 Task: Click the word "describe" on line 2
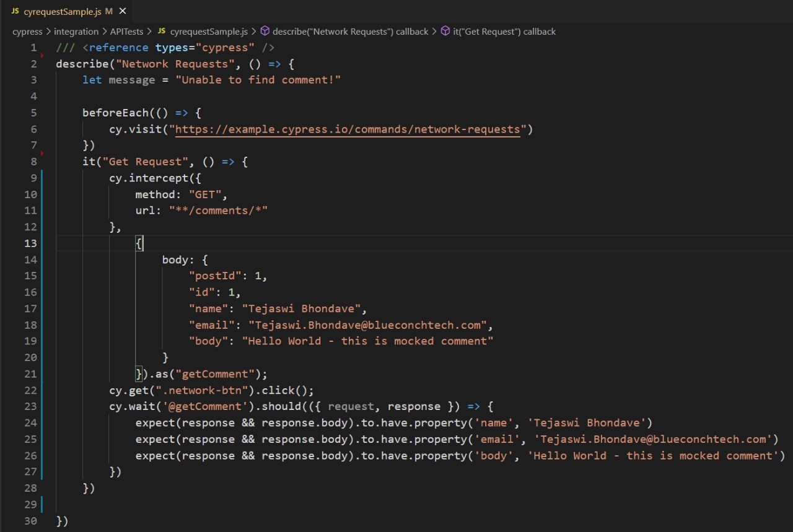coord(82,64)
